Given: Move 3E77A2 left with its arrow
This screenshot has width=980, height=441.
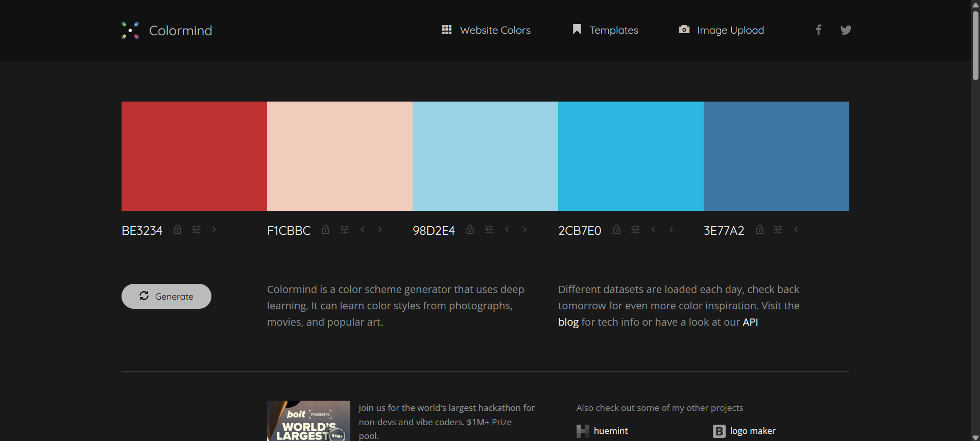Looking at the screenshot, I should pyautogui.click(x=796, y=229).
